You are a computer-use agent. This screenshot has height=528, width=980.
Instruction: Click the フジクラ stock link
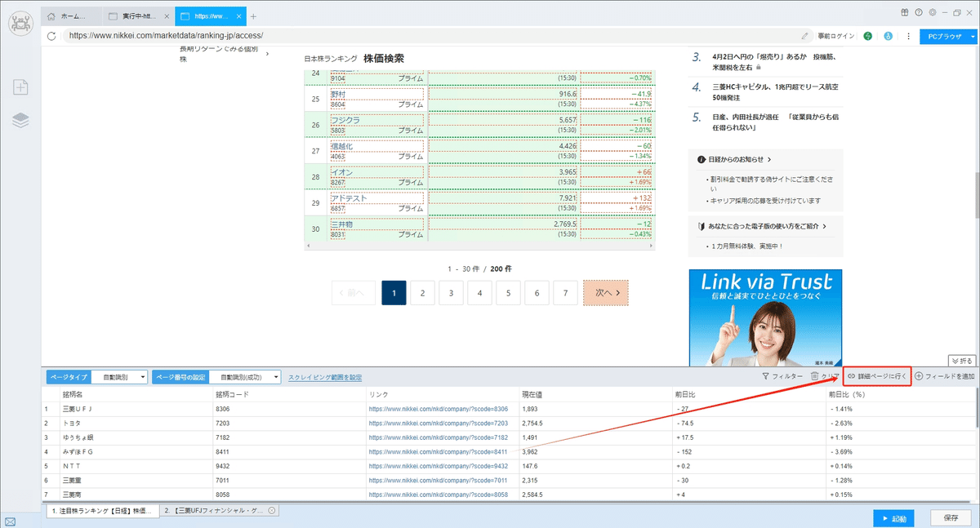[x=345, y=120]
